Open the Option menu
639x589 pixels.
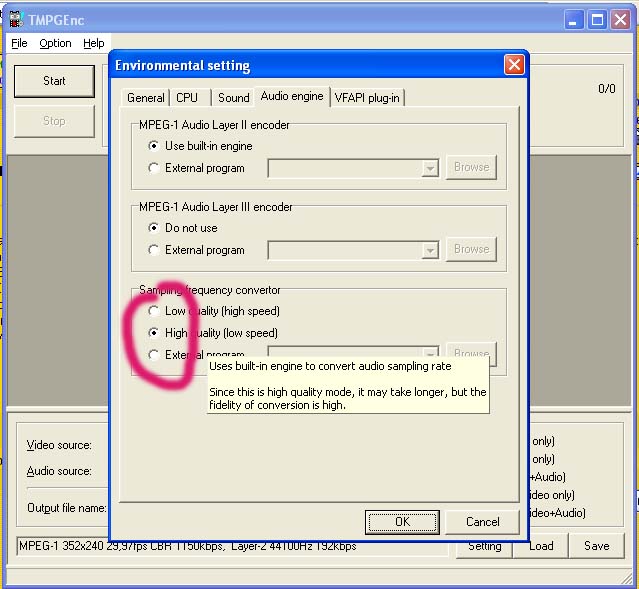[55, 43]
